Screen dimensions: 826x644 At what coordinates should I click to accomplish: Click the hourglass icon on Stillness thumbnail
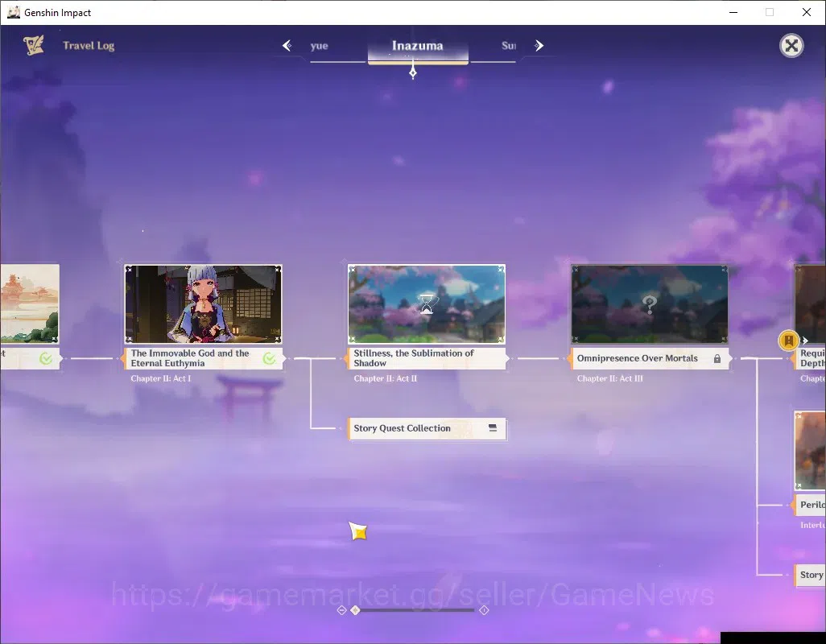point(427,303)
